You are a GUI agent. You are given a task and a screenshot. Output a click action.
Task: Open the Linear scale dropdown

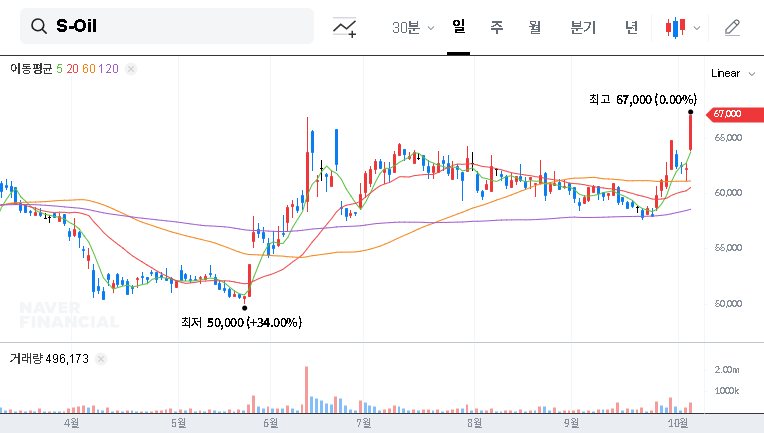(x=732, y=74)
